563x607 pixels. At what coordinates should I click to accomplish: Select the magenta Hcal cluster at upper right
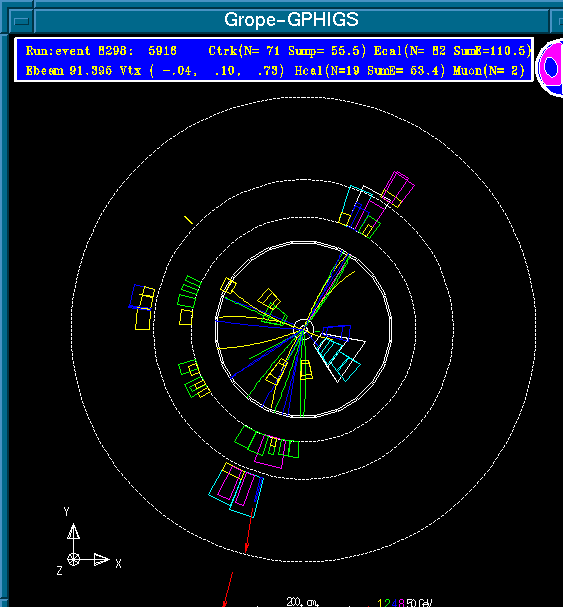click(x=398, y=189)
